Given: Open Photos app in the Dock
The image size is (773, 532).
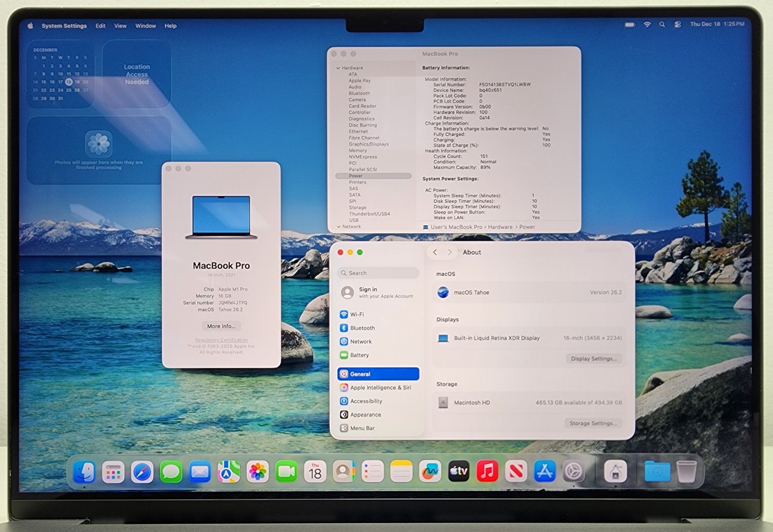Looking at the screenshot, I should tap(258, 472).
